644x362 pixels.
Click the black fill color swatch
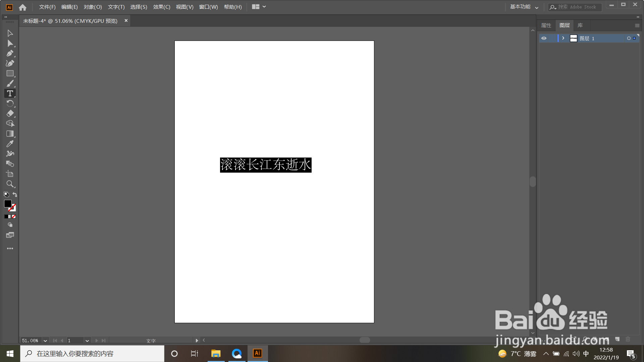[7, 203]
